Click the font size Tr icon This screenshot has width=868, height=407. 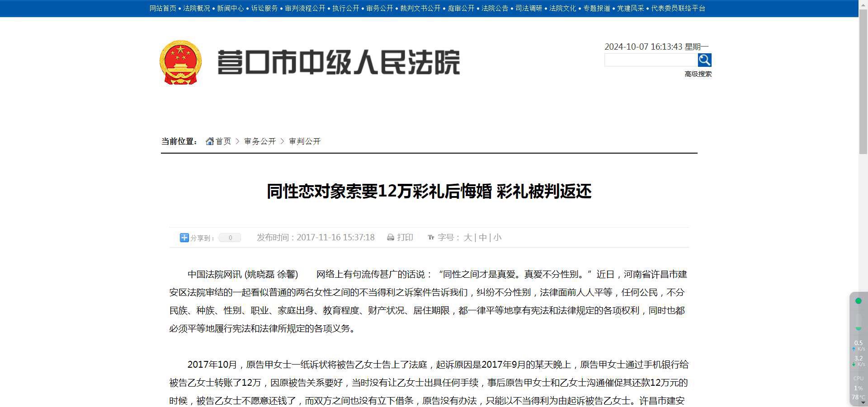click(431, 237)
